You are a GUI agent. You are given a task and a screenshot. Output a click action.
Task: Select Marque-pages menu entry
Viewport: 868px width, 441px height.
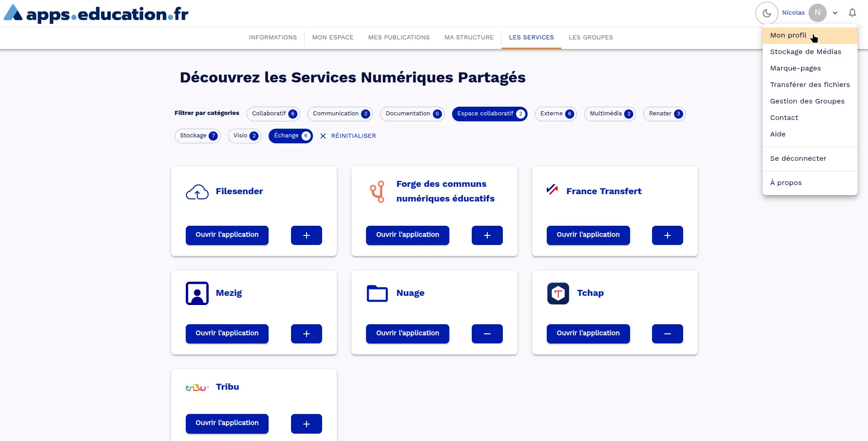[810, 68]
